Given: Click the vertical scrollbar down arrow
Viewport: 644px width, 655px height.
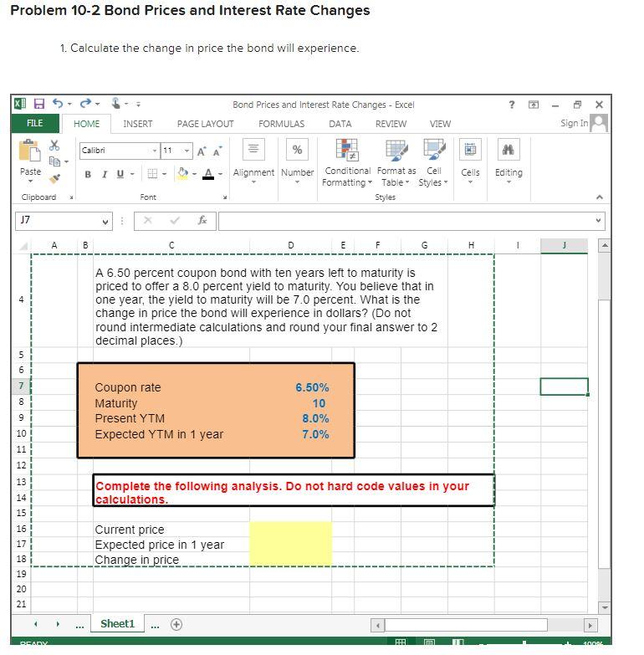Looking at the screenshot, I should point(605,608).
